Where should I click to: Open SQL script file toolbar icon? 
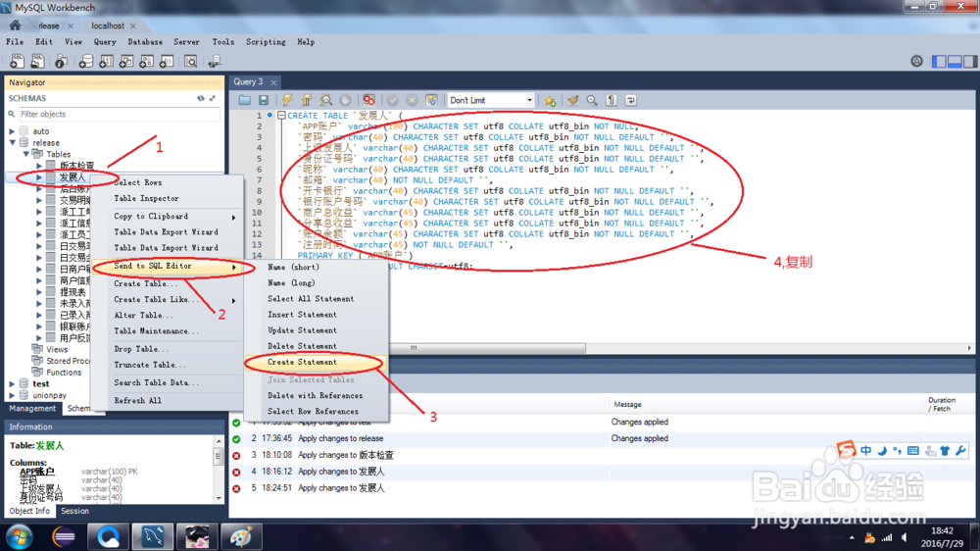tap(37, 62)
